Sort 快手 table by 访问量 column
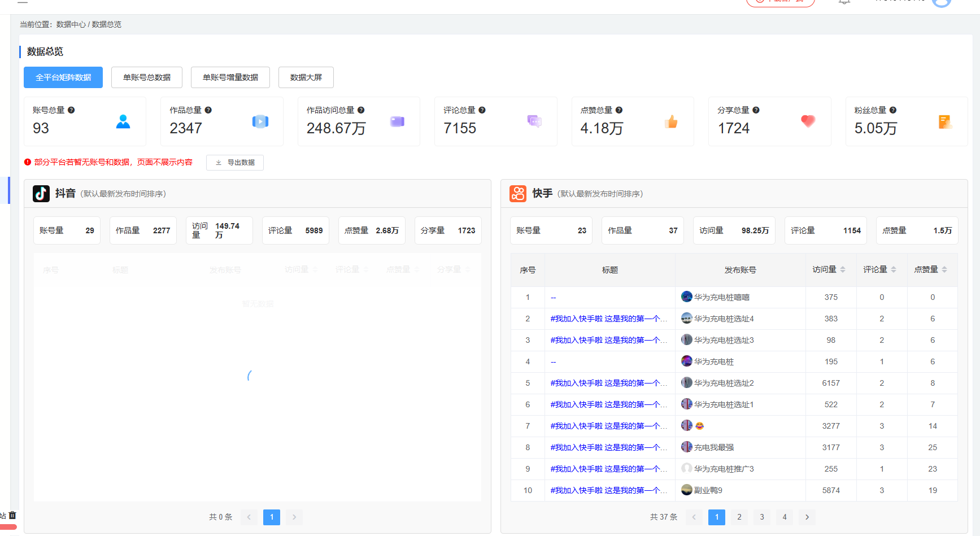980x536 pixels. (842, 270)
